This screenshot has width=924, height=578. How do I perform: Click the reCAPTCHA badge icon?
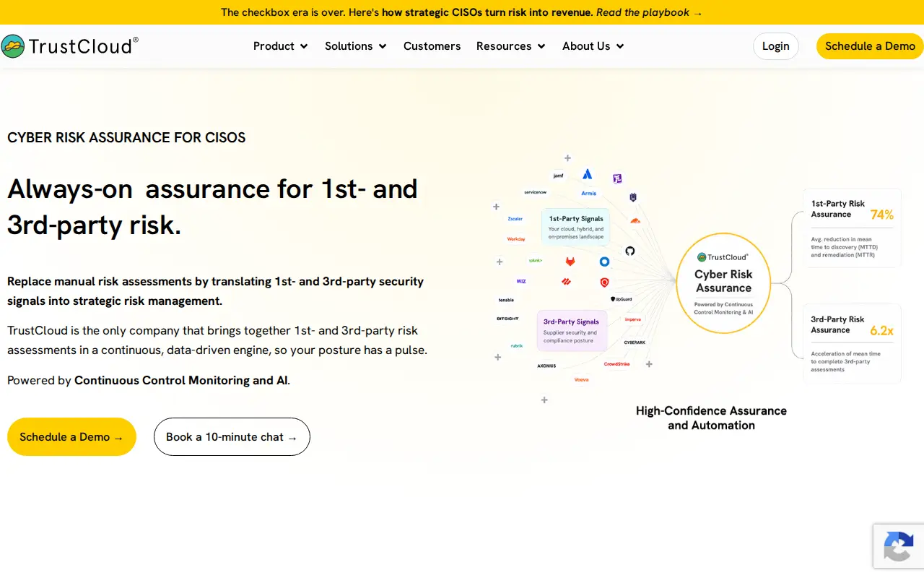(899, 546)
